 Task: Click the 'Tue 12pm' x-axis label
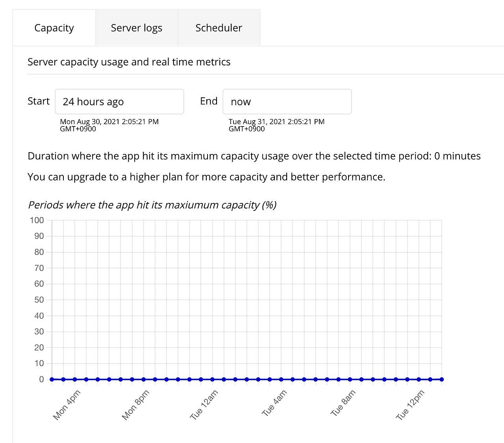(410, 405)
